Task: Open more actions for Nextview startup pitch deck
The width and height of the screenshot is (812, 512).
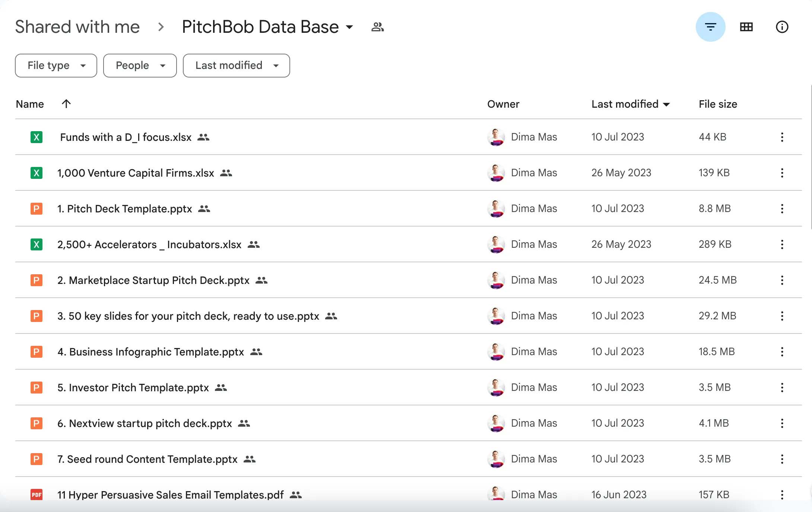Action: coord(782,423)
